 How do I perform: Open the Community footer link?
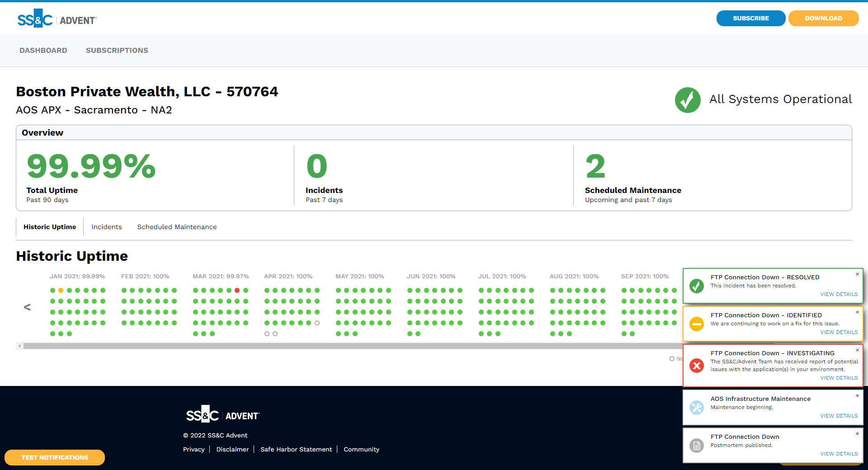(x=361, y=449)
